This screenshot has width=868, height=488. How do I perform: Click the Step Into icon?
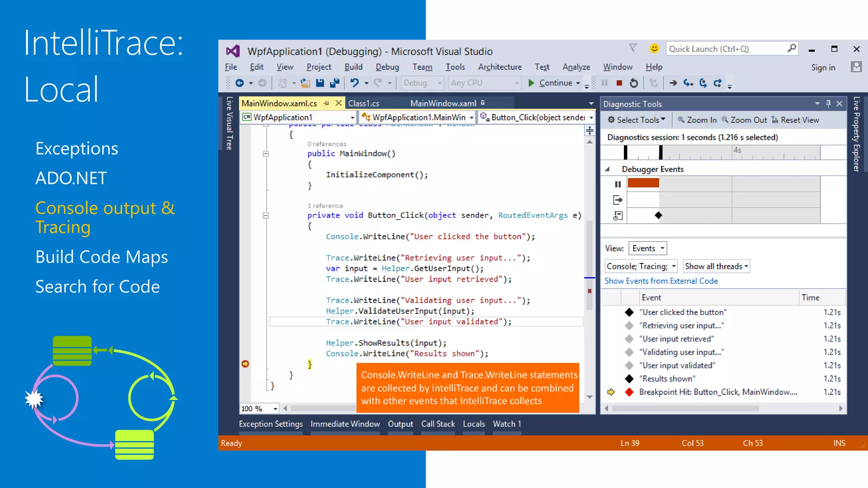[x=688, y=83]
